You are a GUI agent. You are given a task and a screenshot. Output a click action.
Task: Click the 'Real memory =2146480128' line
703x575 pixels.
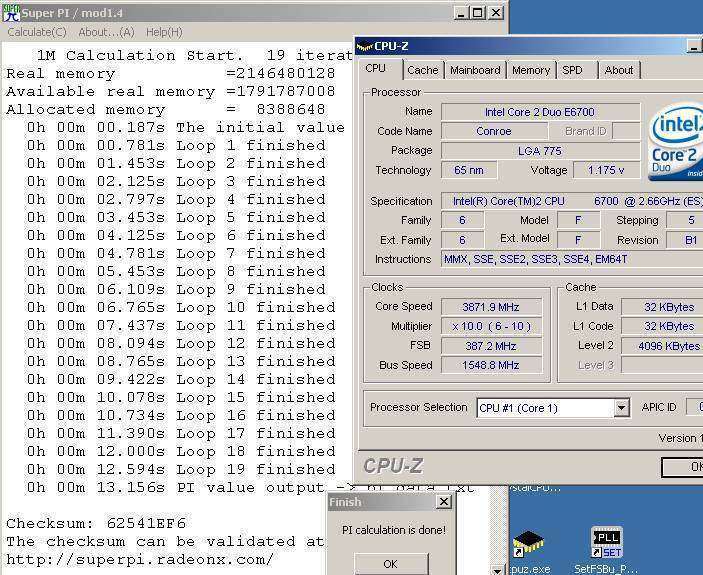coord(170,73)
